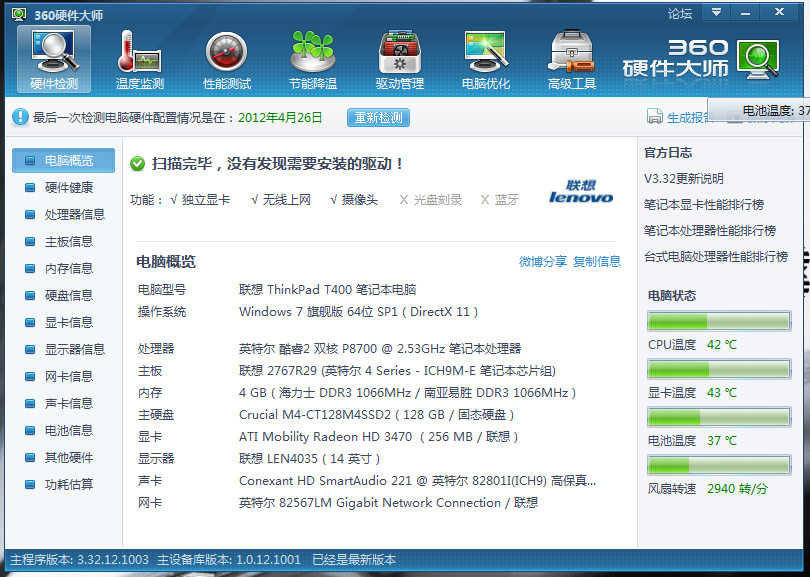
Task: Click the green scan-complete checkmark icon
Action: point(137,164)
